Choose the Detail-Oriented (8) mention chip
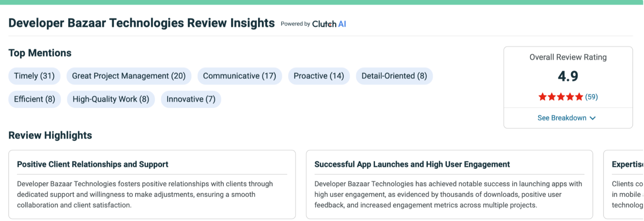This screenshot has height=221, width=644. pyautogui.click(x=394, y=76)
